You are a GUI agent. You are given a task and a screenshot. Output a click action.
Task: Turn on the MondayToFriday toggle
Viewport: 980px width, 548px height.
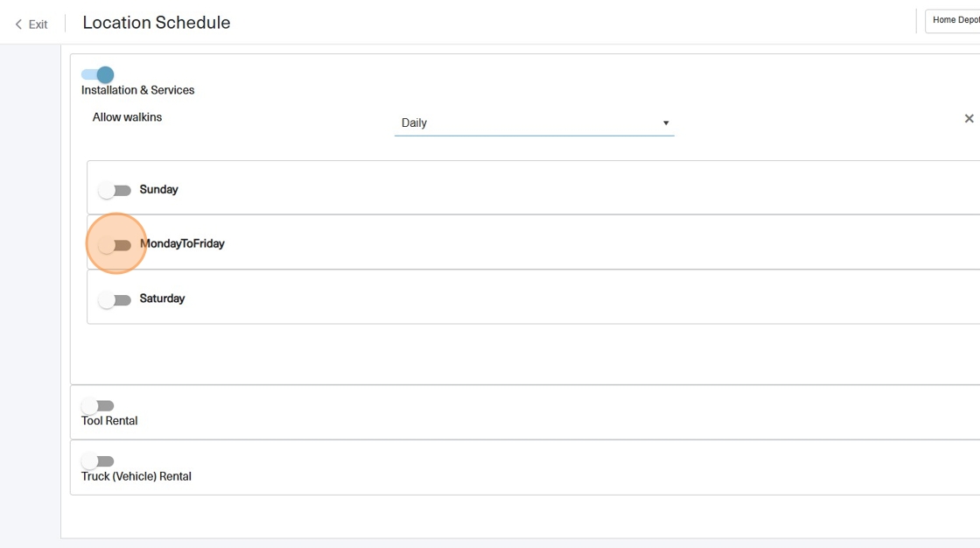point(115,245)
